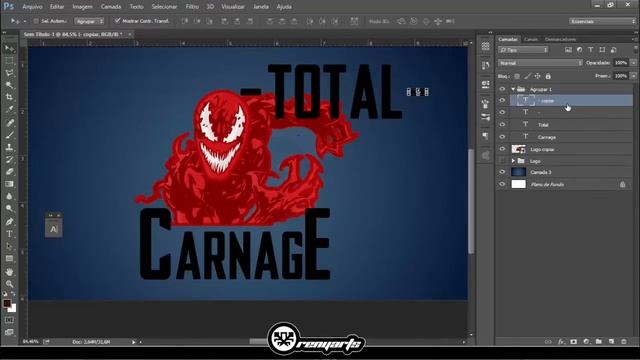The height and width of the screenshot is (360, 640).
Task: Select the Pen tool
Action: (9, 222)
